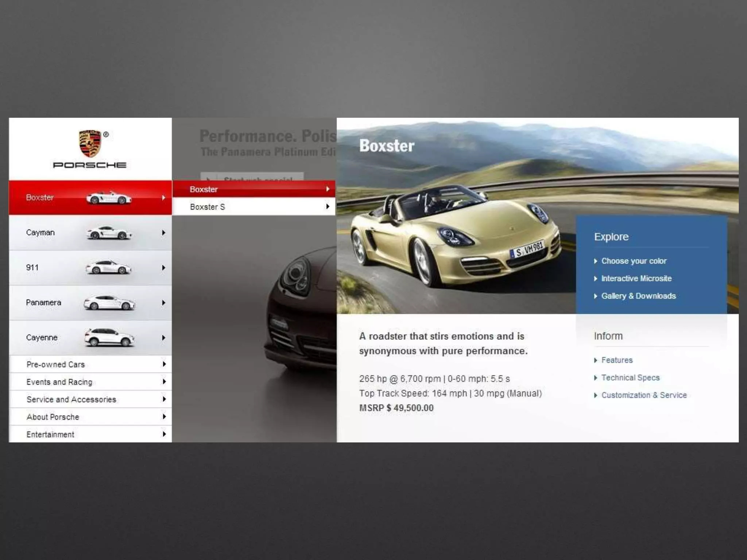The width and height of the screenshot is (747, 560).
Task: Click the arrow beside Boxster S submenu
Action: coord(328,207)
